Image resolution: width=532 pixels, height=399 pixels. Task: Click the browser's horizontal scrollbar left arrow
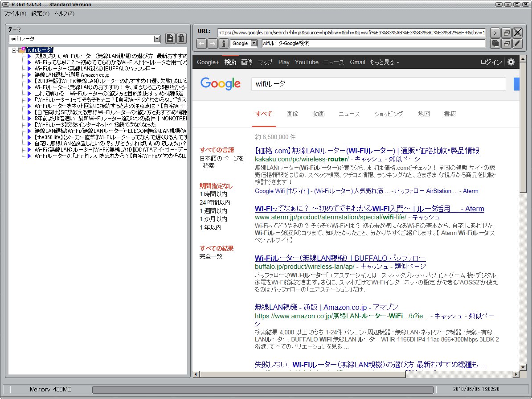196,374
